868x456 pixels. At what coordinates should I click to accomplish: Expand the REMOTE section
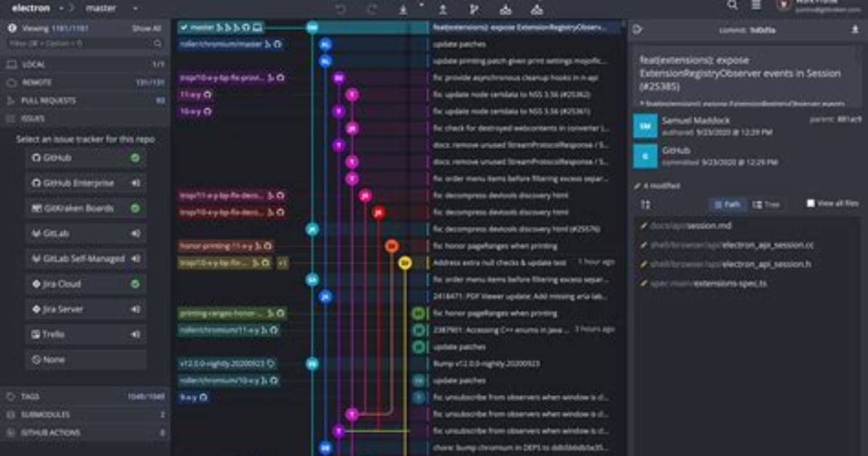tap(85, 83)
